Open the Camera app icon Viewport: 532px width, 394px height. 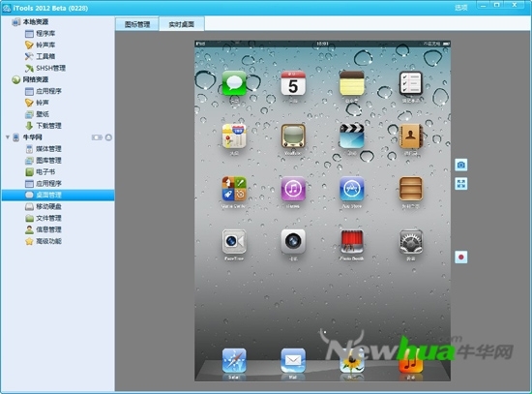pos(293,241)
